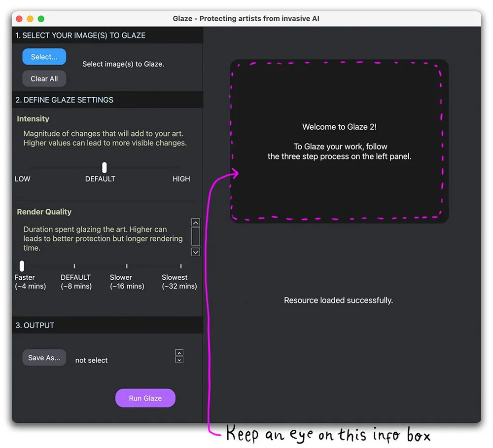Click the Clear All button
Screen dimensions: 493x448
coord(44,78)
